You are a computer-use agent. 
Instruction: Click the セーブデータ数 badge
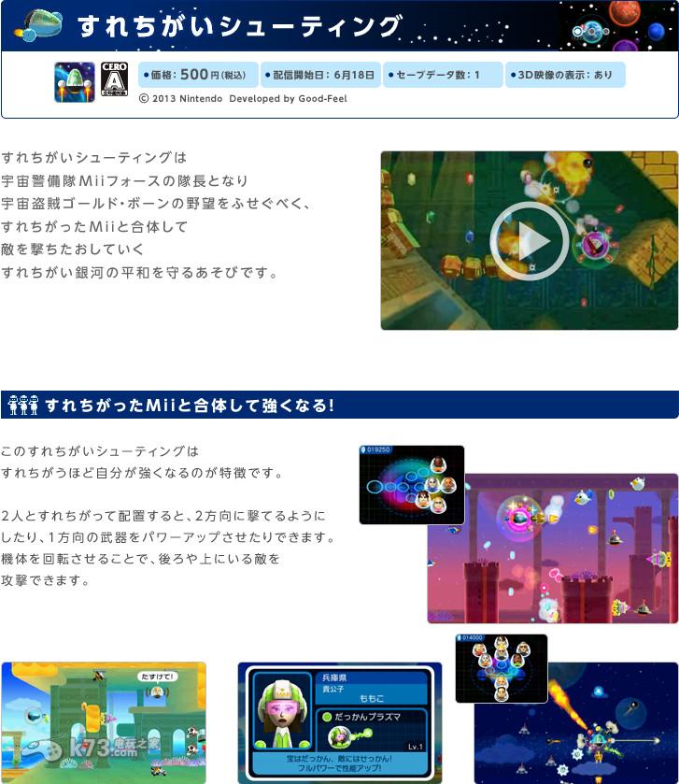click(443, 75)
